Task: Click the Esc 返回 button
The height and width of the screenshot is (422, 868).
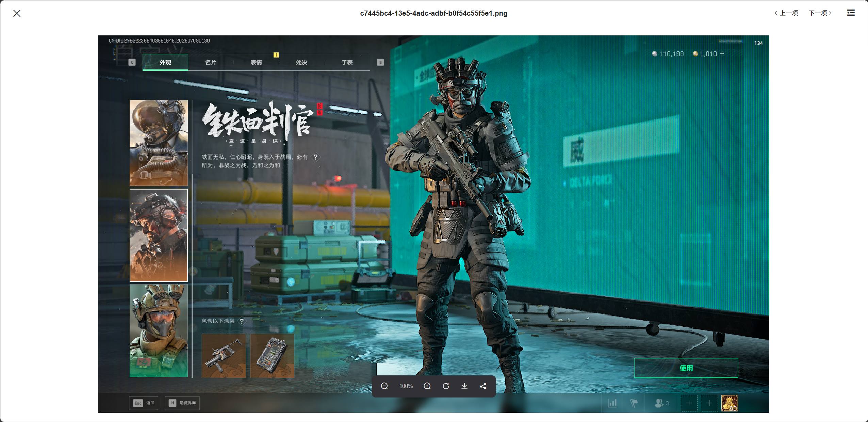Action: (x=144, y=403)
